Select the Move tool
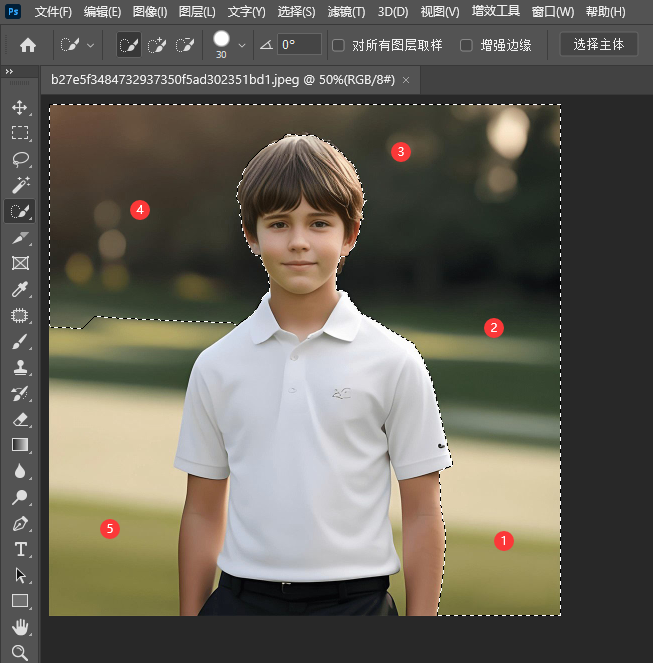The width and height of the screenshot is (653, 663). [x=20, y=107]
